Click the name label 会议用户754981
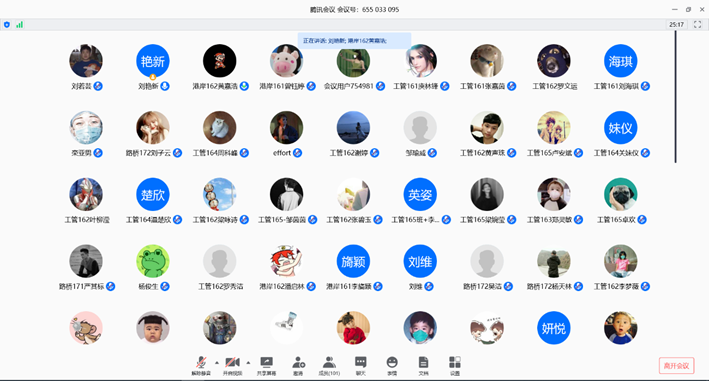This screenshot has width=709, height=381. (349, 86)
